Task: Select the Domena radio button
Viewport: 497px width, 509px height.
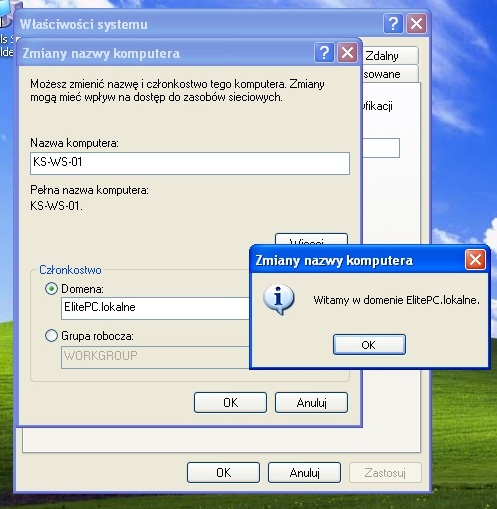Action: pos(51,289)
